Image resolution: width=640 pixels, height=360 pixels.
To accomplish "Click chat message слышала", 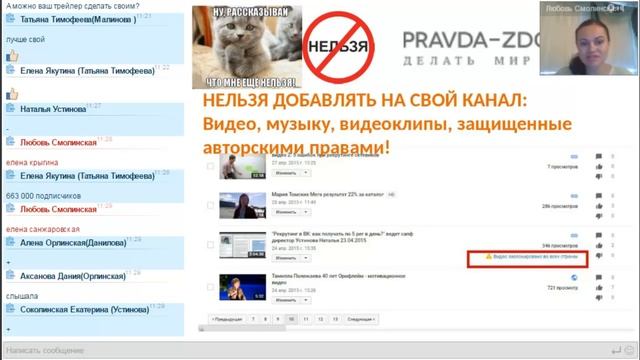I will (x=22, y=296).
